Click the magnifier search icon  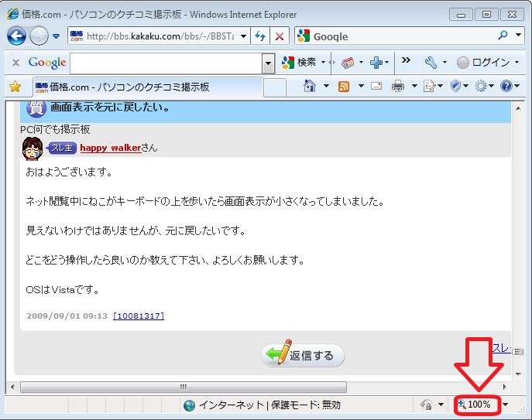[503, 35]
